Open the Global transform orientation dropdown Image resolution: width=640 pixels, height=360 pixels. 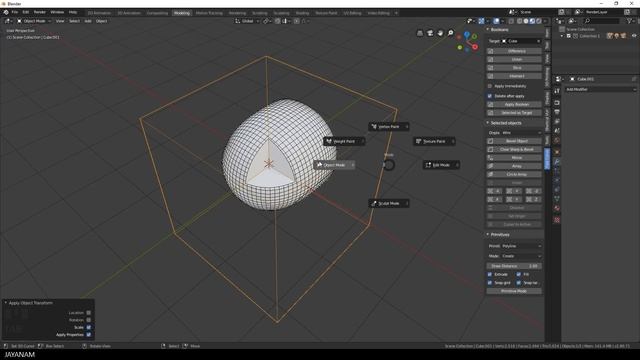247,21
